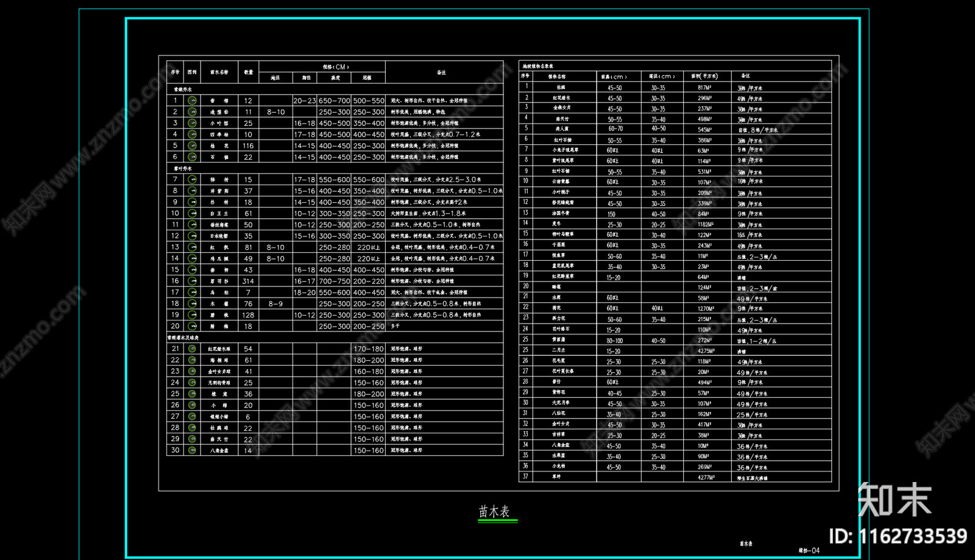This screenshot has width=975, height=560.
Task: Select the quantity cell showing 116
Action: [x=248, y=146]
